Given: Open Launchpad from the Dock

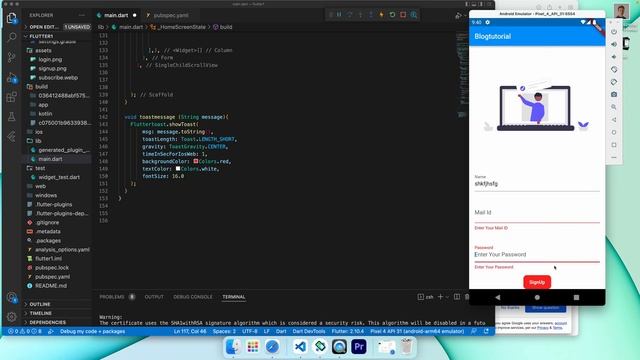Looking at the screenshot, I should coord(253,347).
